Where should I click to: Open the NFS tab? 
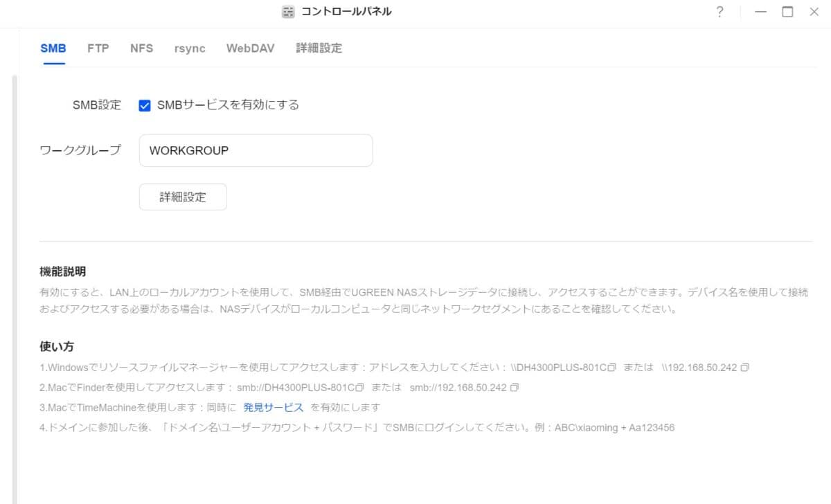pos(141,48)
